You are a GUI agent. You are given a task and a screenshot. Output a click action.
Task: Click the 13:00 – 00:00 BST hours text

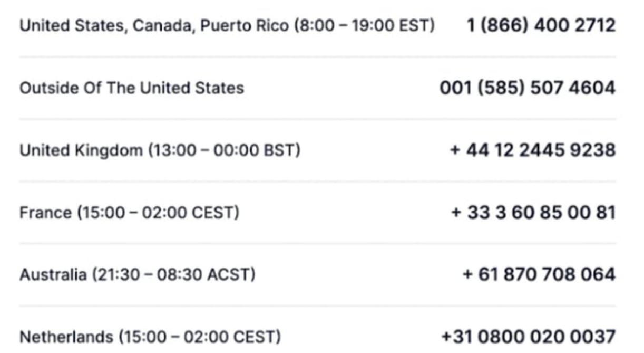point(224,150)
